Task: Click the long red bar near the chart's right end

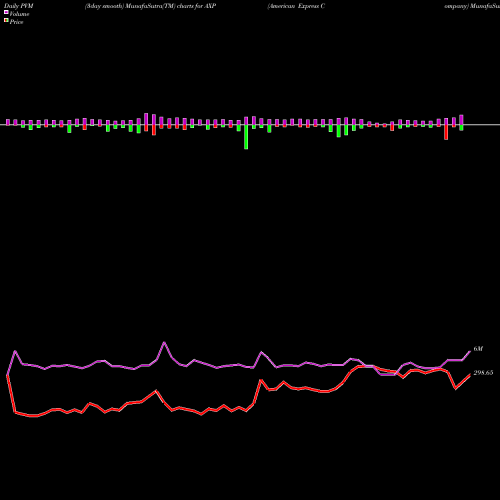Action: [446, 132]
